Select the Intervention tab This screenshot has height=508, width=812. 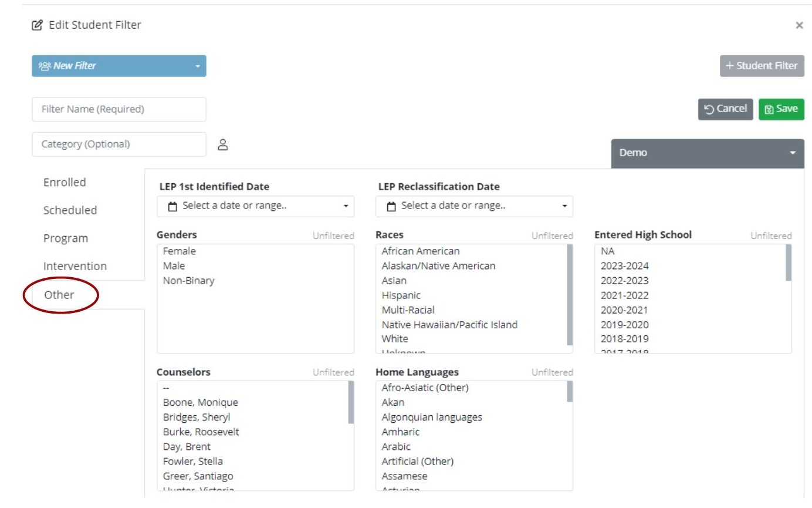point(75,266)
